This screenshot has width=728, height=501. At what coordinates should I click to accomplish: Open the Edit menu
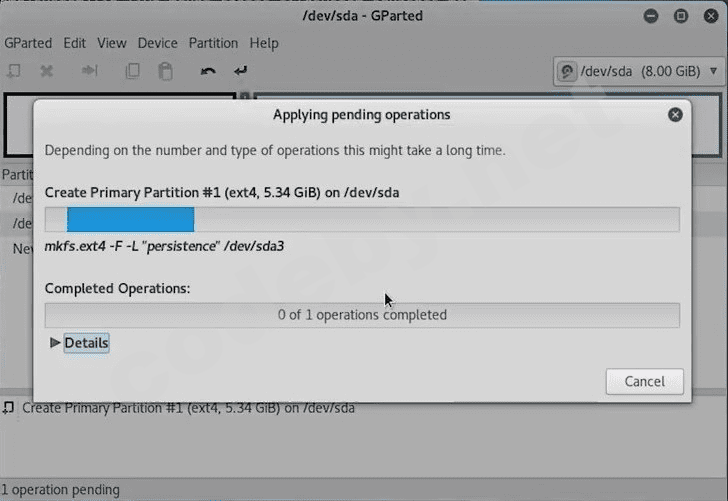[x=74, y=43]
